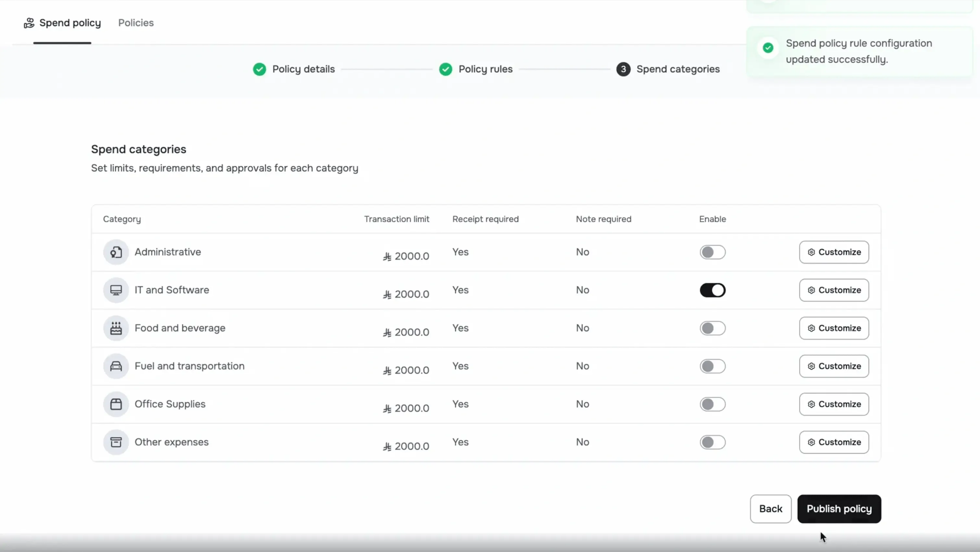Click the Food and beverage cake icon

pos(116,328)
